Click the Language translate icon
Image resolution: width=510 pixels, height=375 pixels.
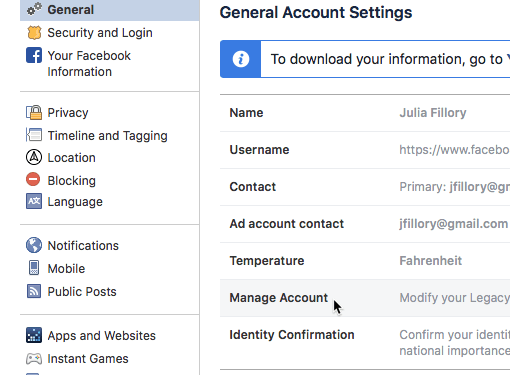[x=34, y=201]
